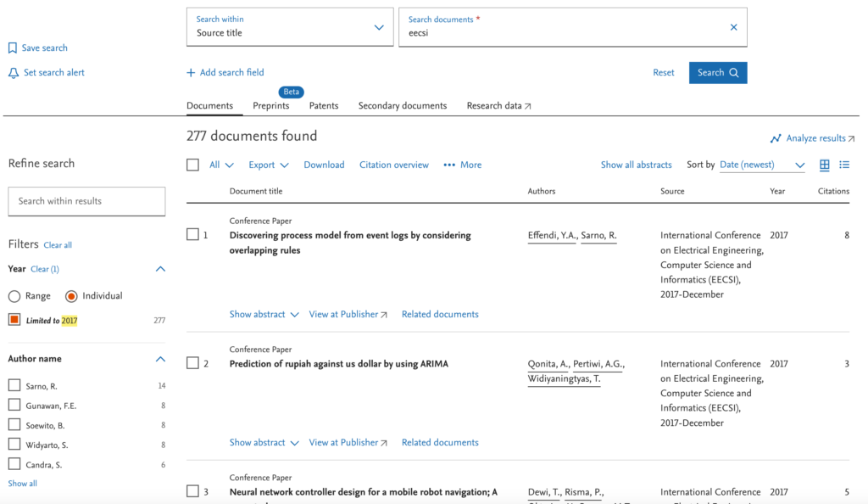The image size is (868, 504).
Task: Switch to grid view layout icon
Action: pyautogui.click(x=825, y=165)
